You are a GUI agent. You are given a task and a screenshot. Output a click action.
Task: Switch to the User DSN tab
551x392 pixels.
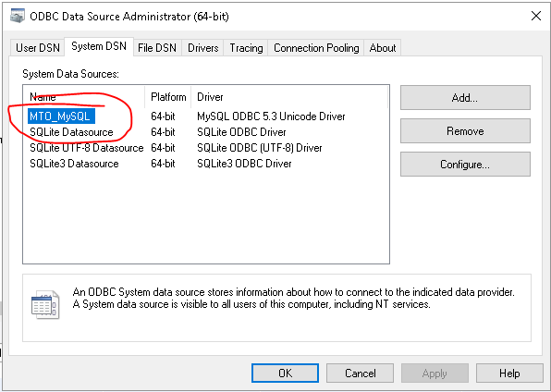[38, 48]
